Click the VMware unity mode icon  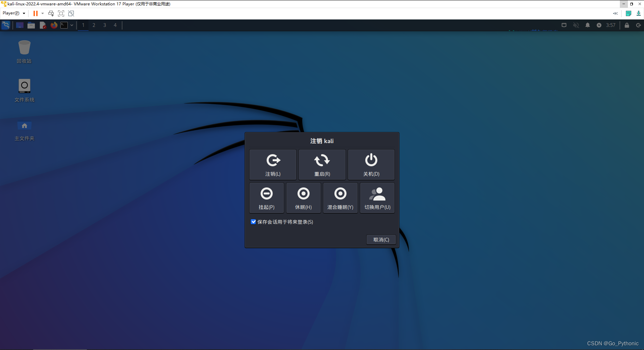[x=71, y=13]
